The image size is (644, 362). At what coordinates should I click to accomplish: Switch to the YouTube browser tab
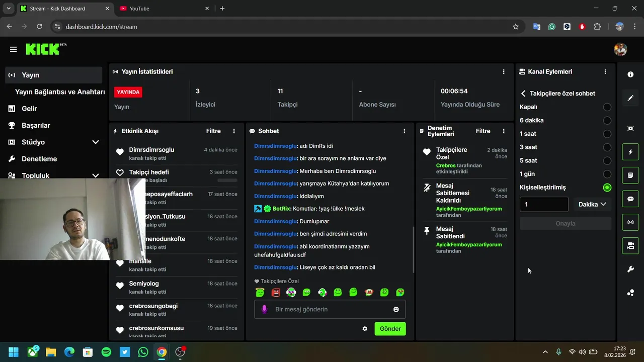pyautogui.click(x=164, y=9)
